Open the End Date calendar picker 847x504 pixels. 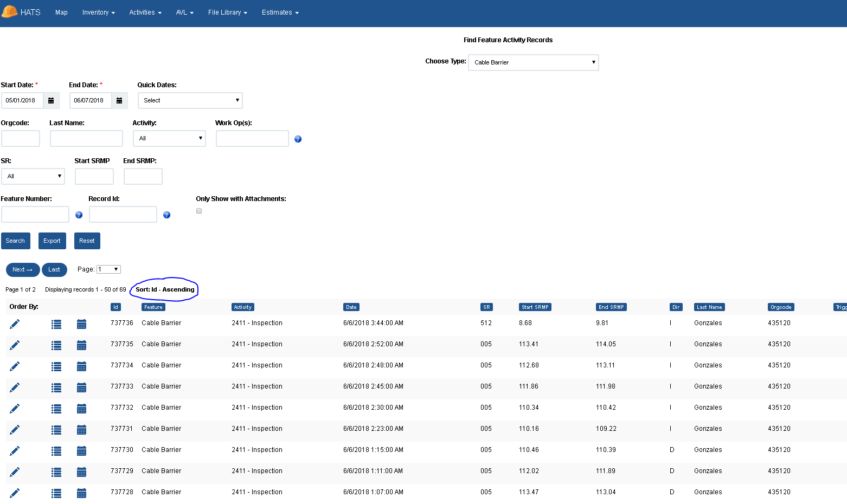coord(119,100)
